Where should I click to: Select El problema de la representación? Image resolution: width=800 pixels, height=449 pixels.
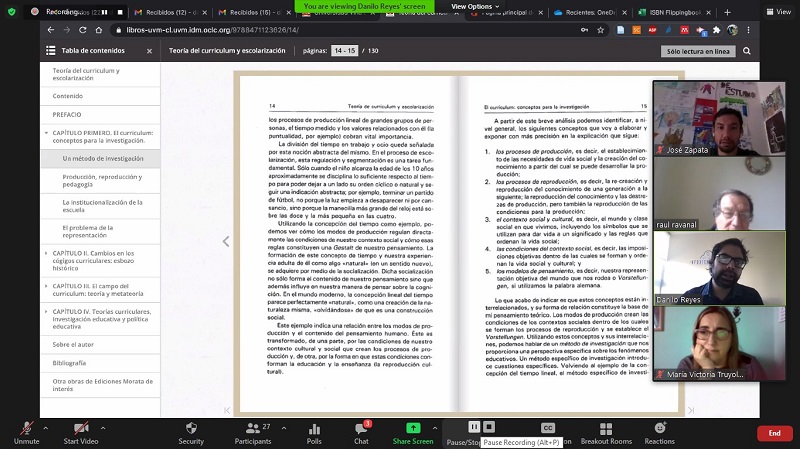(100, 232)
